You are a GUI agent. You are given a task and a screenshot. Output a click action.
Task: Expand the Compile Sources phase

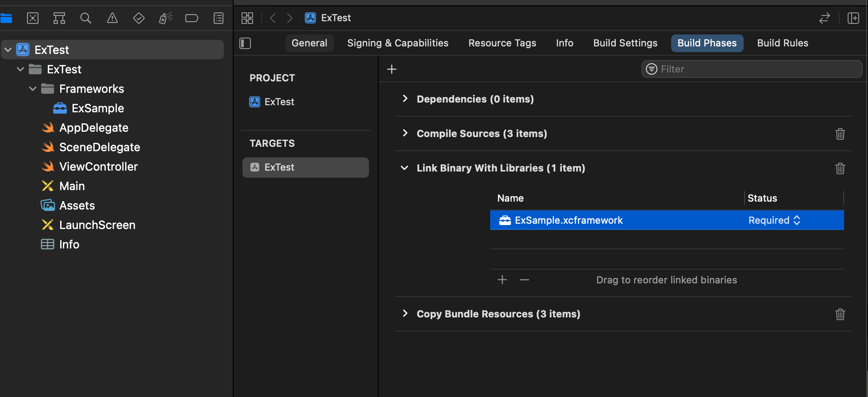coord(405,133)
